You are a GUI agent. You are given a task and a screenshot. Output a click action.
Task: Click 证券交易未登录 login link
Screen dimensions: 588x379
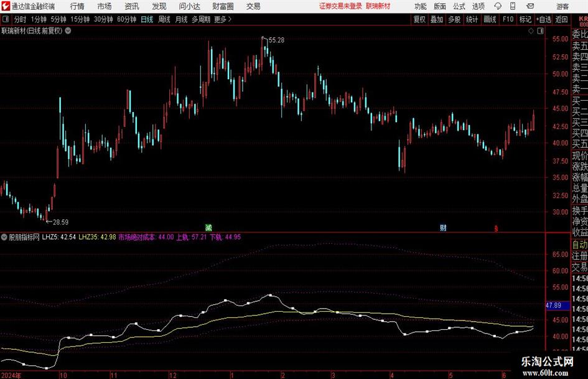tap(340, 6)
